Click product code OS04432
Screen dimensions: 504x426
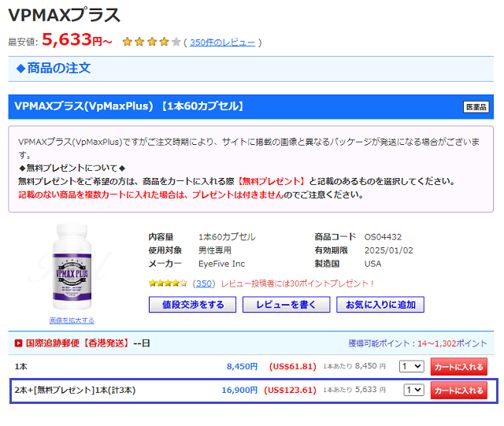pyautogui.click(x=383, y=237)
